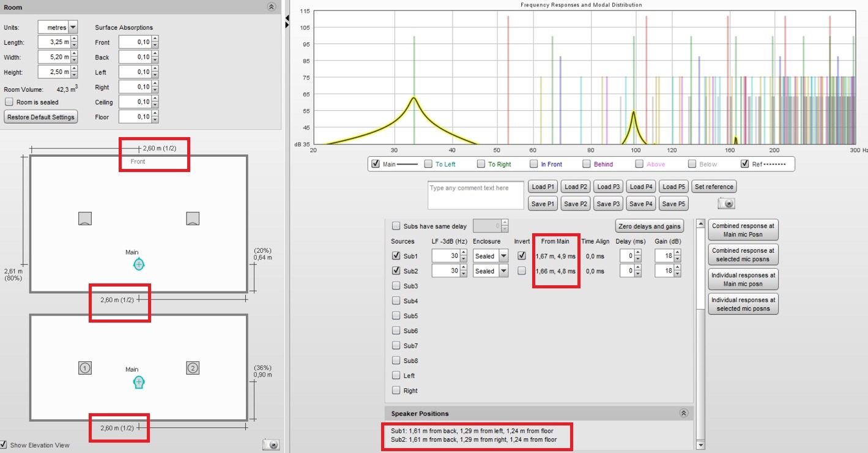Enable the To Left trace checkbox

point(429,164)
